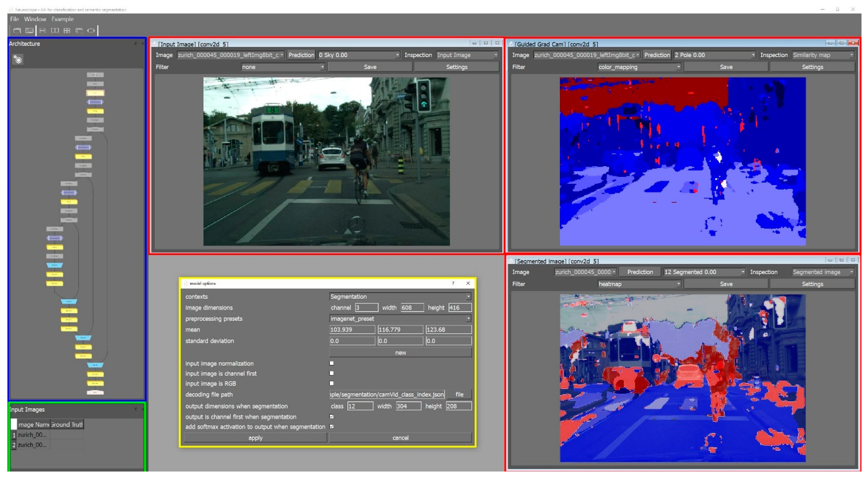This screenshot has height=478, width=868.
Task: Click the gear settings icon in Architecture panel
Action: 18,59
